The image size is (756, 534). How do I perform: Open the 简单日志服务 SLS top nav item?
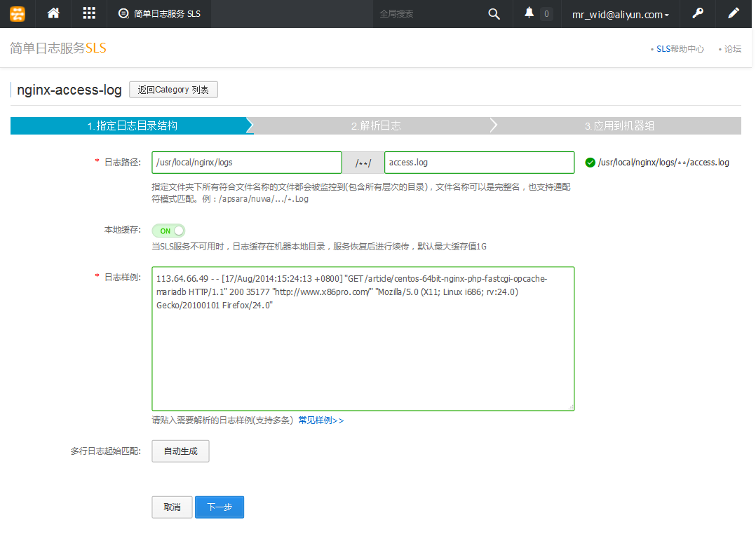(159, 14)
